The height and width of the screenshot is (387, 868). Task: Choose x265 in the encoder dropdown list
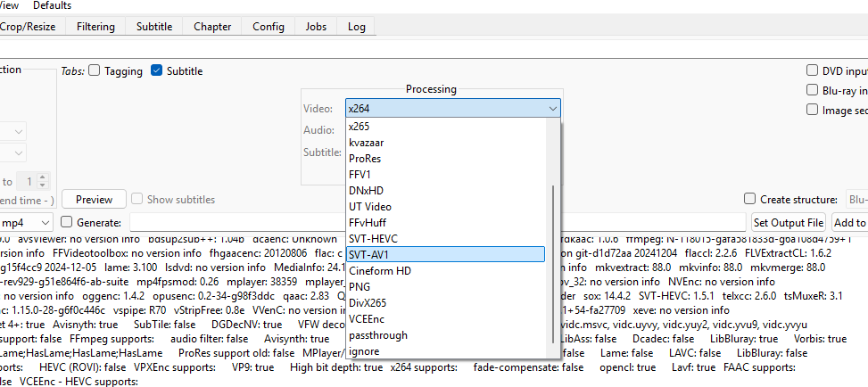point(445,126)
